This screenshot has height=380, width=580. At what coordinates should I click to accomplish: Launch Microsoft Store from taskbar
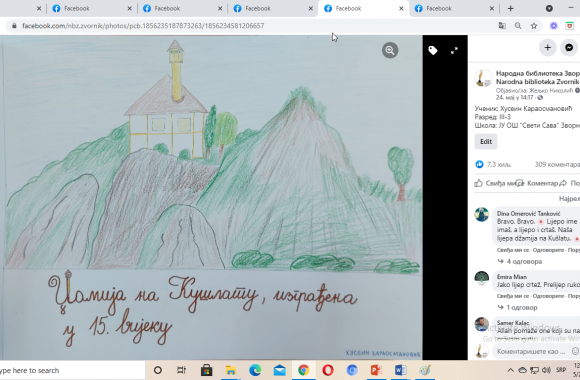[x=206, y=370]
